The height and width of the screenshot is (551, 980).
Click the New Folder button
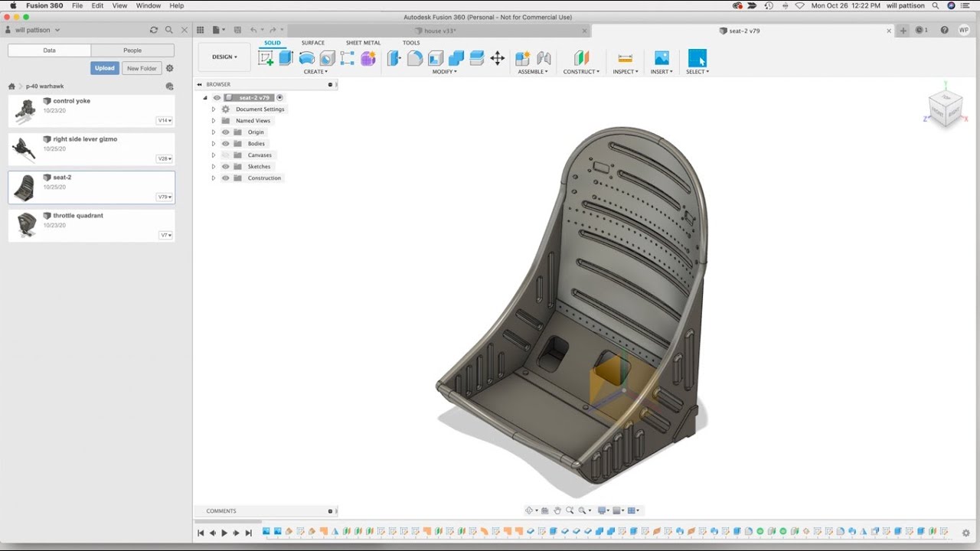142,68
